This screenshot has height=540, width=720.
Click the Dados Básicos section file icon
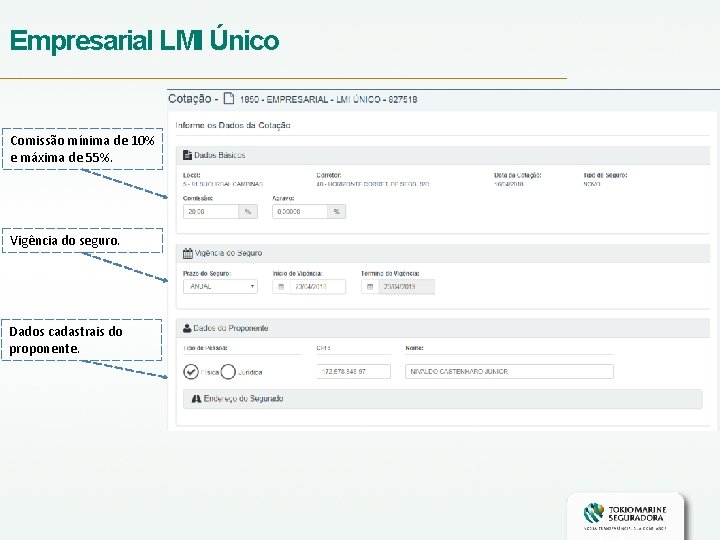[x=187, y=155]
